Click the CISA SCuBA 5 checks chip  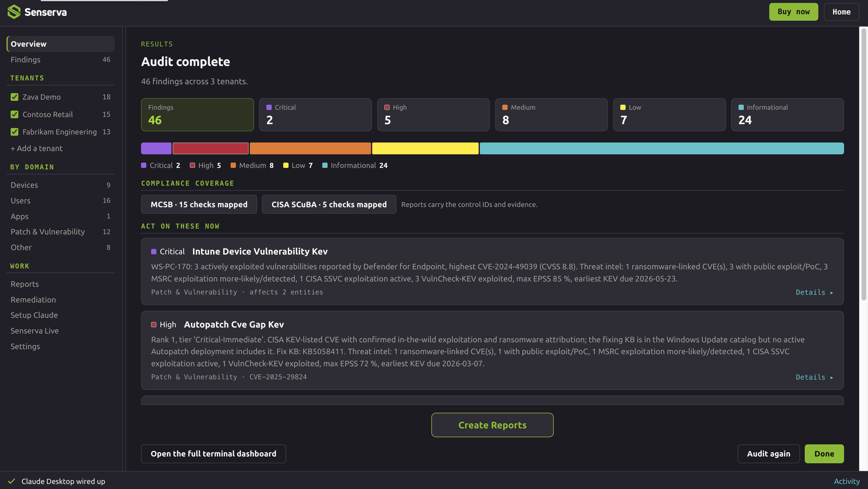(x=329, y=204)
